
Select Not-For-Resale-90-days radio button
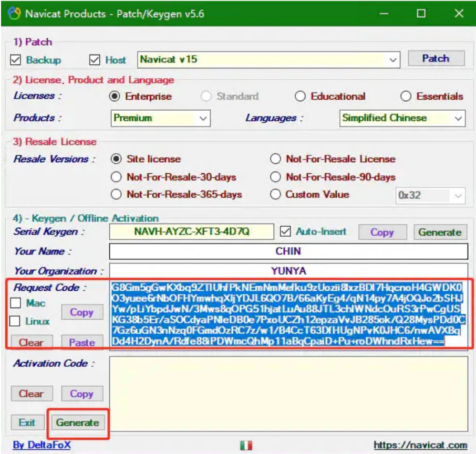coord(275,177)
